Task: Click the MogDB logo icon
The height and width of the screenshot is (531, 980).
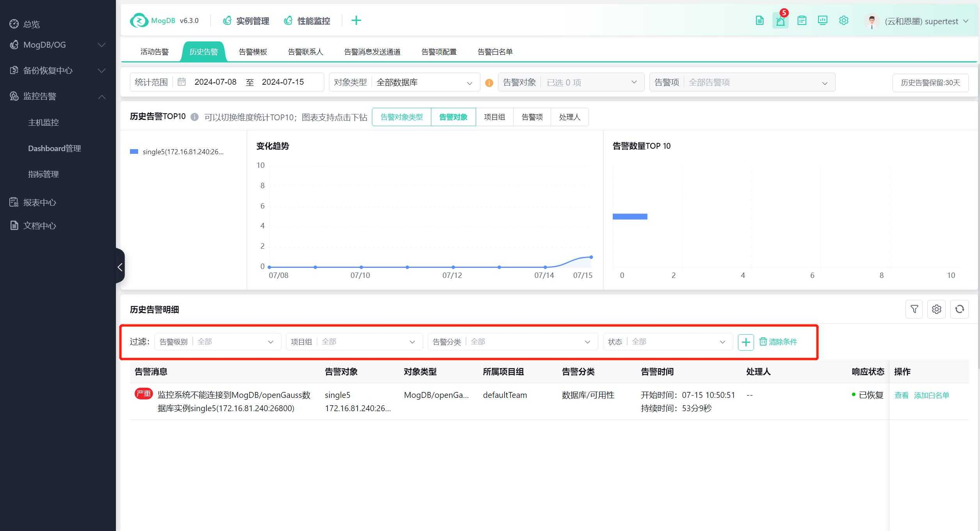Action: click(x=139, y=20)
